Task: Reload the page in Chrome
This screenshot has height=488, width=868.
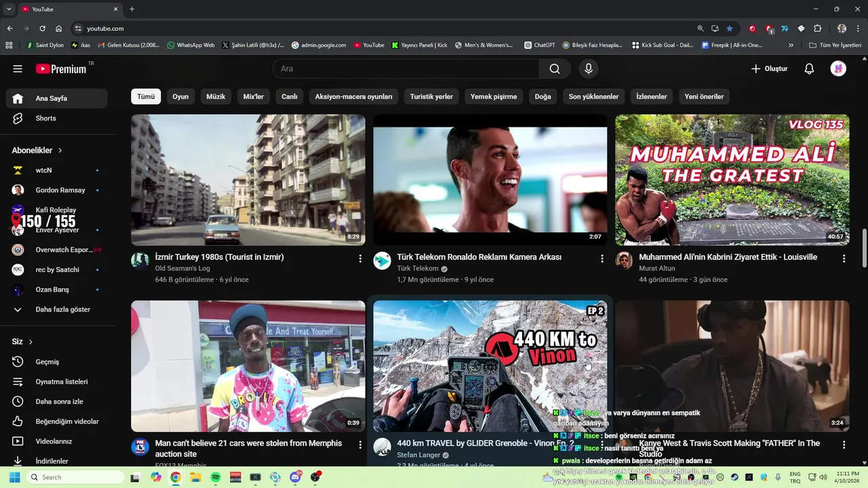Action: (42, 28)
